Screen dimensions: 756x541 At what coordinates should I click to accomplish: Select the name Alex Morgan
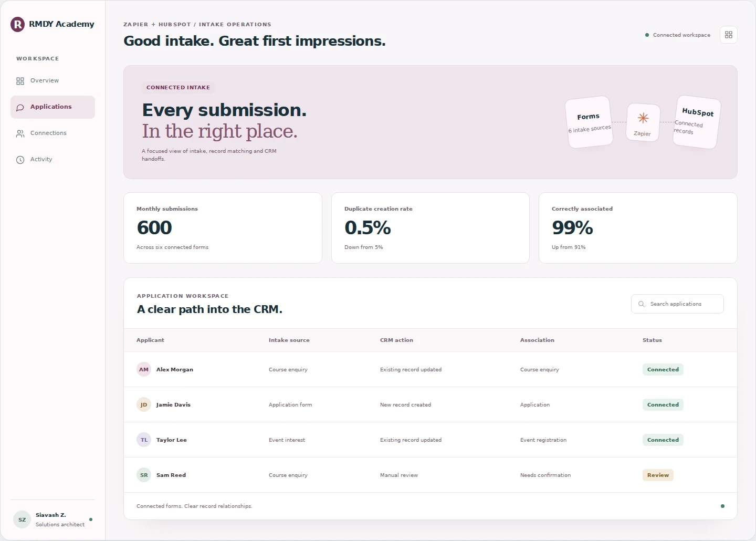(x=175, y=370)
